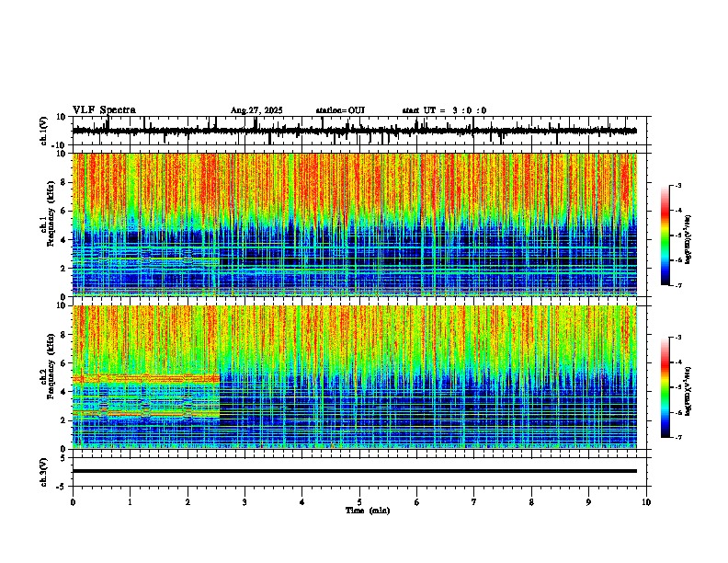Click the thick black ch.3 voltage trace

tap(355, 471)
